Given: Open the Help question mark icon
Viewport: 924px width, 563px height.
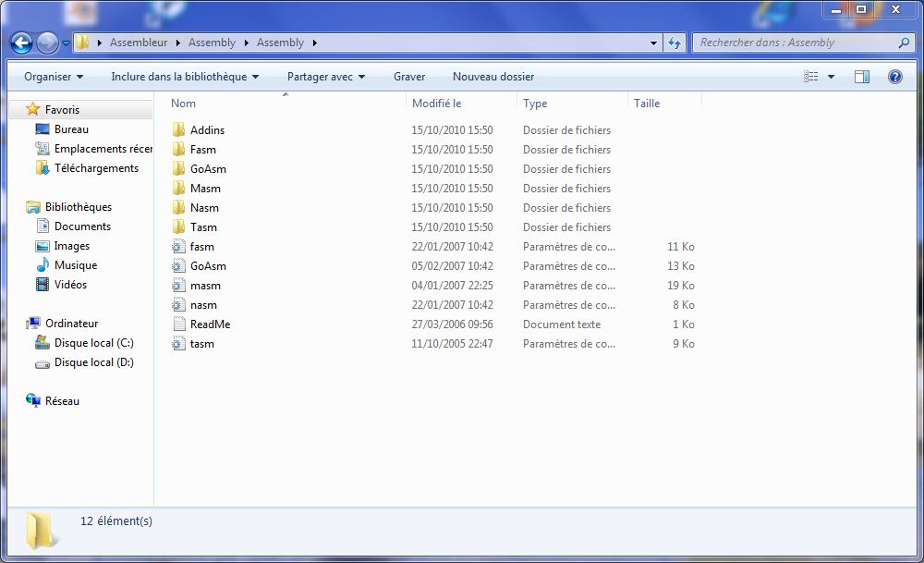Looking at the screenshot, I should (x=894, y=77).
